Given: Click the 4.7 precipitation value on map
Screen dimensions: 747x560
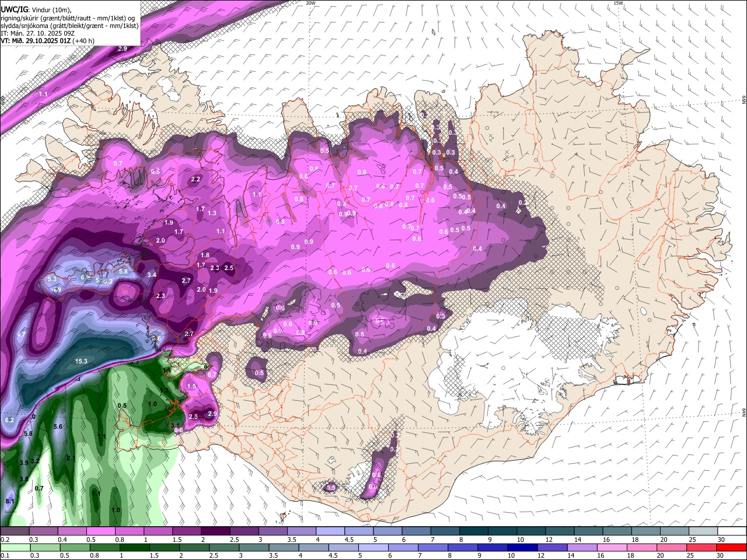Looking at the screenshot, I should [x=21, y=334].
